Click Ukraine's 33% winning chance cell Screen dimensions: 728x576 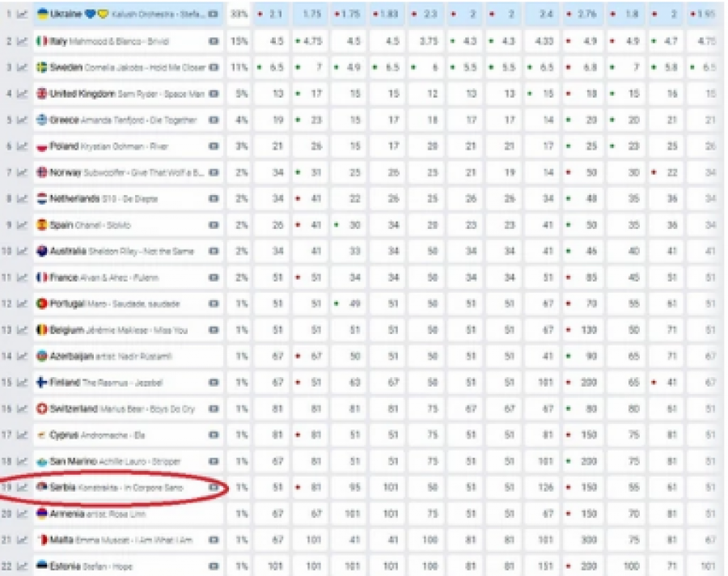[x=239, y=14]
